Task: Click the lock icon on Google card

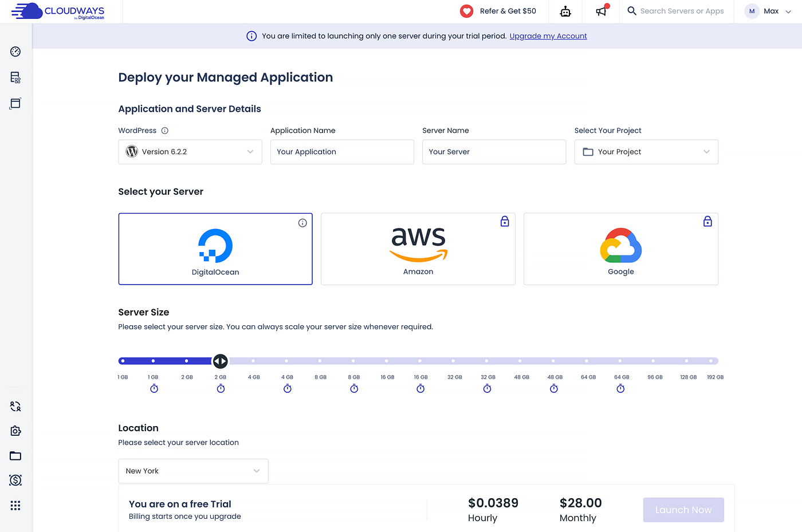Action: coord(707,221)
